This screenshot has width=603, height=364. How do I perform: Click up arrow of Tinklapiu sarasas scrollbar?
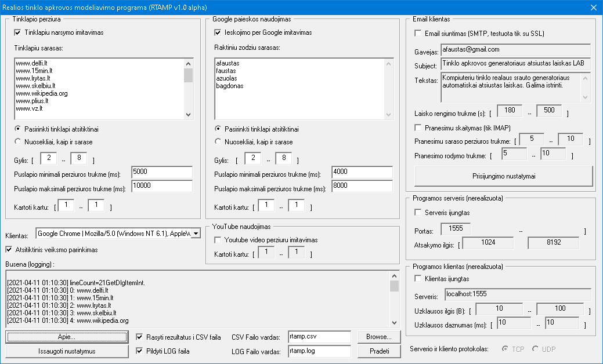(x=188, y=63)
